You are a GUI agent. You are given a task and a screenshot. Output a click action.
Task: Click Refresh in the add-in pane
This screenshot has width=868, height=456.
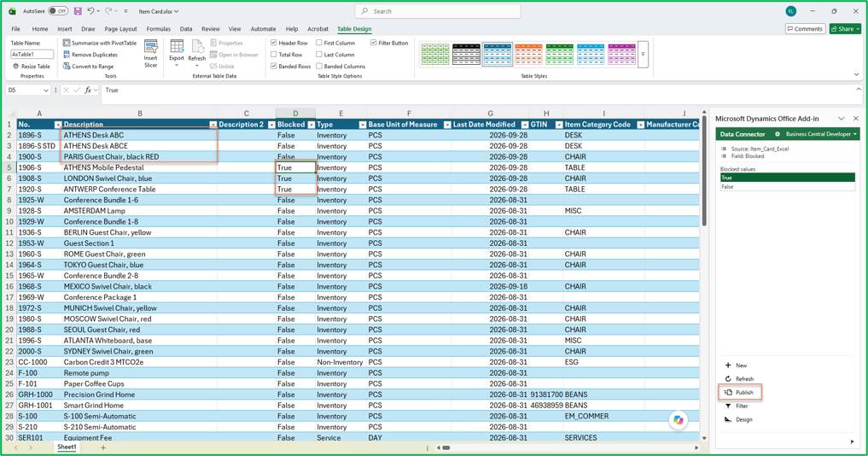pyautogui.click(x=740, y=379)
